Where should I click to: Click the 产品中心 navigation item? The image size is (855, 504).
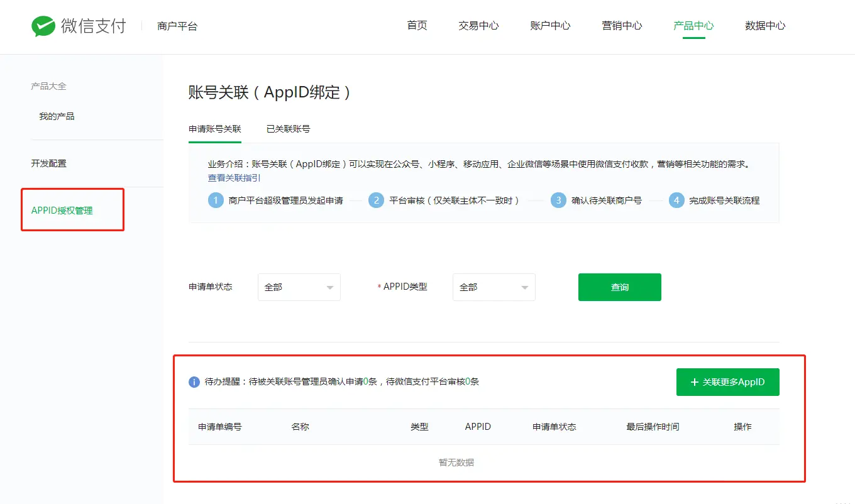[x=693, y=26]
